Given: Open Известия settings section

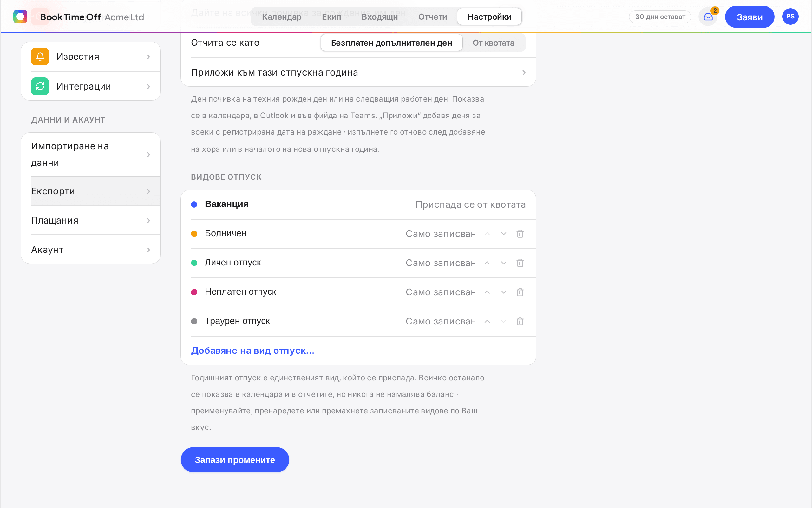Looking at the screenshot, I should (91, 57).
